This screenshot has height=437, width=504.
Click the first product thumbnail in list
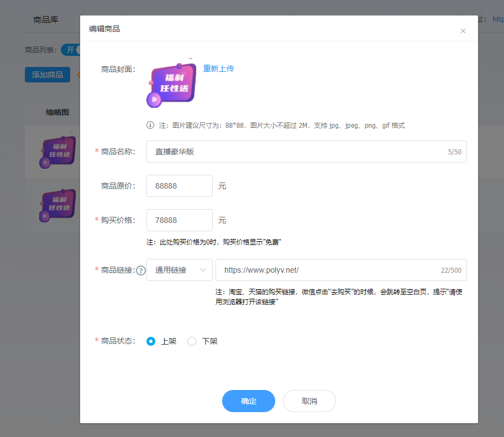point(57,152)
